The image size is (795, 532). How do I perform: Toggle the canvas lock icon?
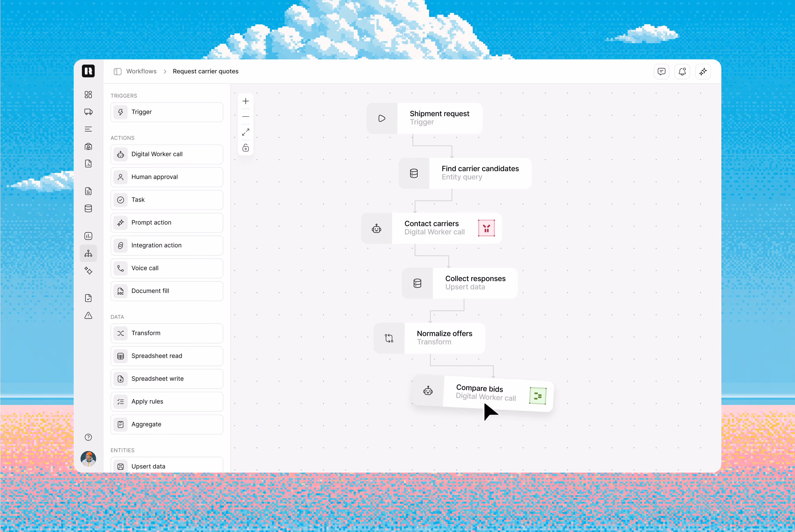[245, 147]
